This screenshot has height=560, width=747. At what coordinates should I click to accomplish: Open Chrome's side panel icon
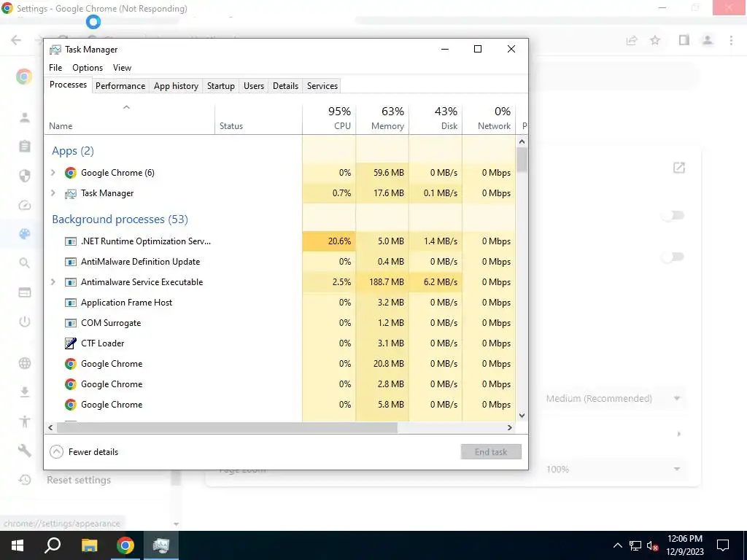tap(684, 40)
